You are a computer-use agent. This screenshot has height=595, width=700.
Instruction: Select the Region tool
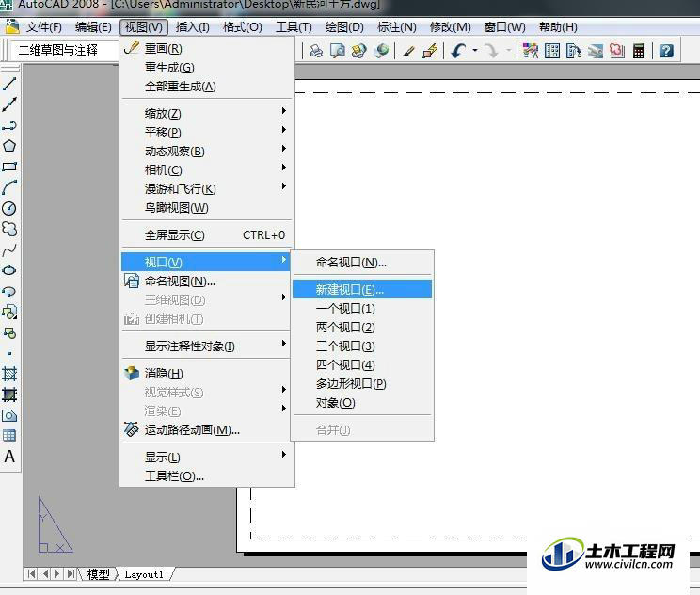(9, 416)
